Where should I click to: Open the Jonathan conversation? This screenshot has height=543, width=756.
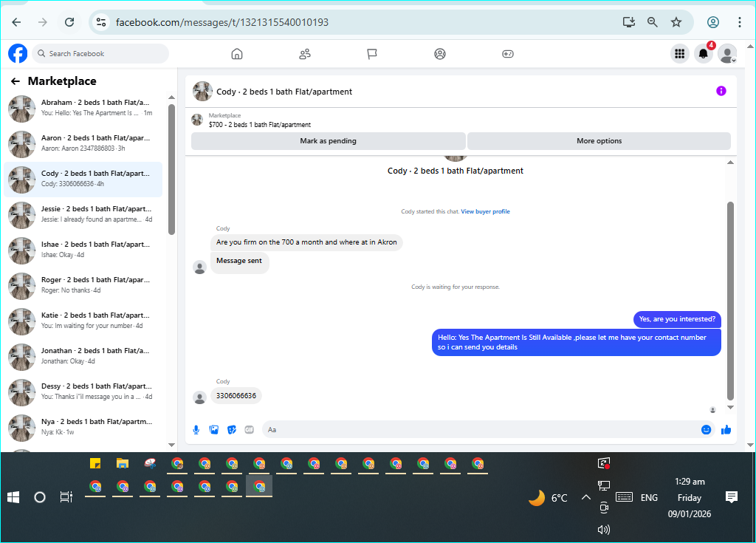83,357
